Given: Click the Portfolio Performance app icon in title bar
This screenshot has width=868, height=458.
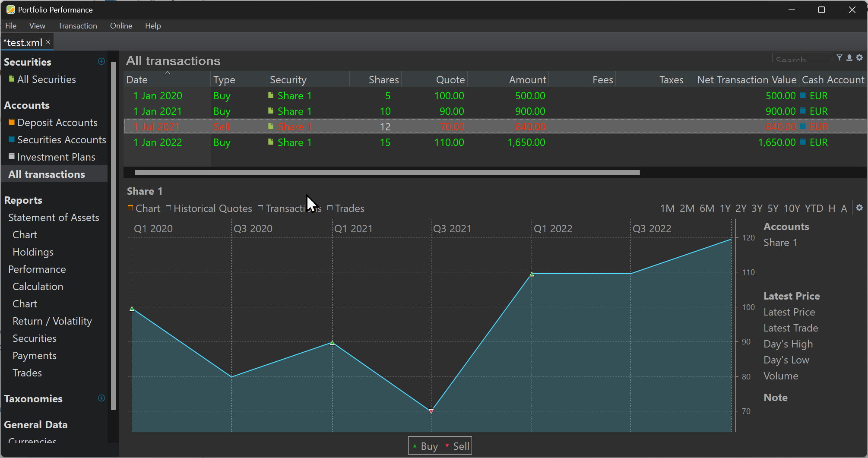Looking at the screenshot, I should 10,9.
